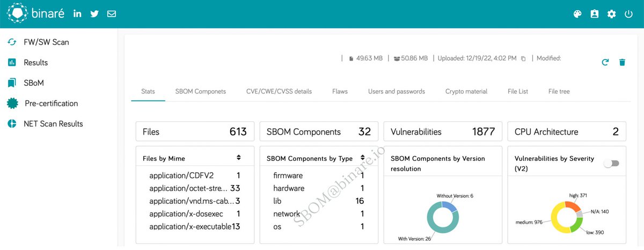Switch to the Flaws tab
Image resolution: width=644 pixels, height=250 pixels.
click(x=340, y=92)
